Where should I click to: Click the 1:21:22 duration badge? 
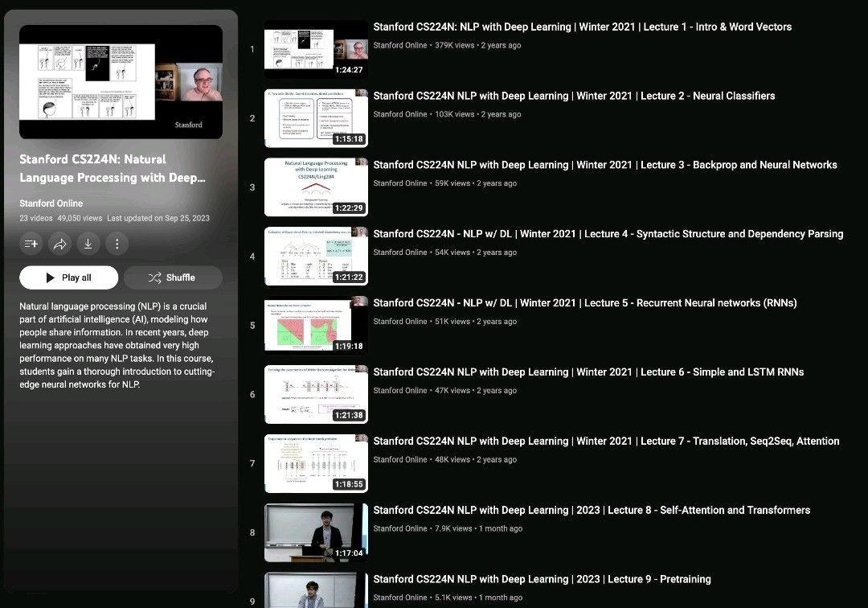pos(349,277)
